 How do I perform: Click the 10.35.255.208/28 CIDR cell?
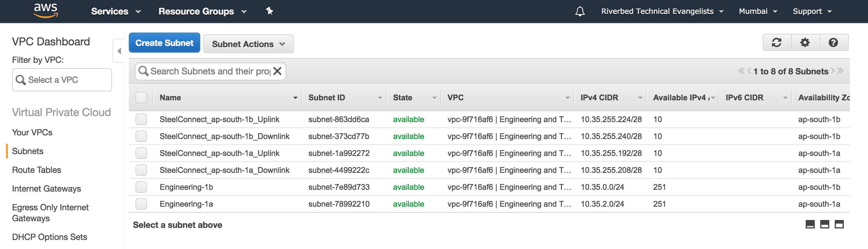(611, 170)
